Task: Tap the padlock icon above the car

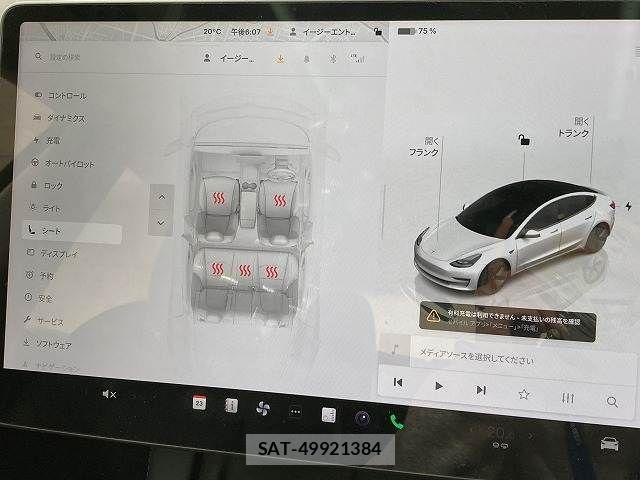Action: 524,140
